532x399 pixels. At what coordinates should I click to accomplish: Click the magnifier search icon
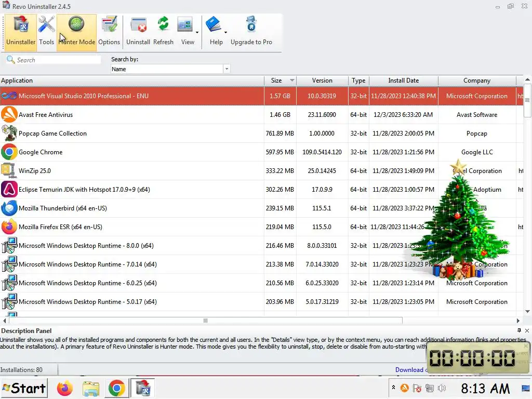coord(10,60)
